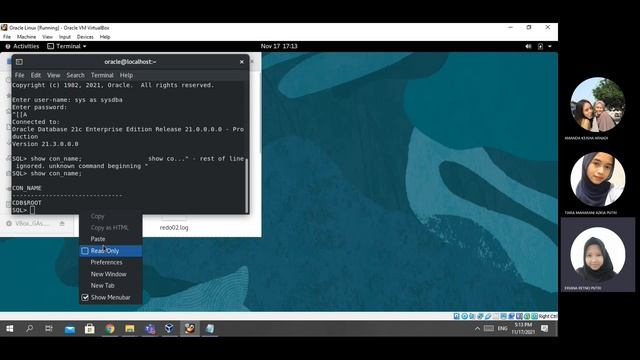
Task: Open VirtualBox Machine menu
Action: tap(27, 37)
